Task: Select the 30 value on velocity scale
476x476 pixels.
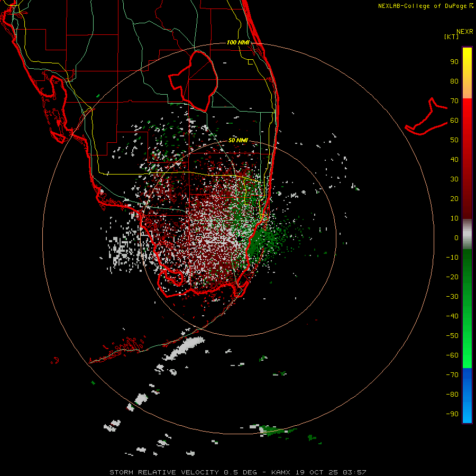Action: 454,179
